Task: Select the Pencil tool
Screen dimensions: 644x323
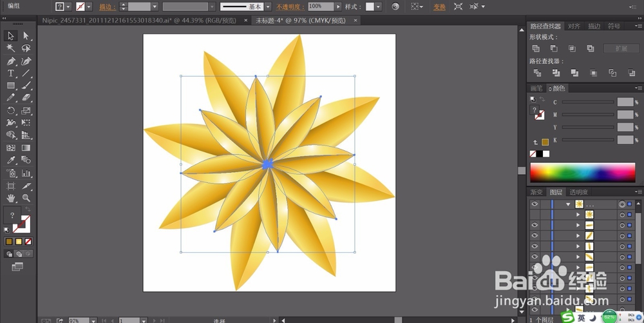Action: pyautogui.click(x=11, y=98)
